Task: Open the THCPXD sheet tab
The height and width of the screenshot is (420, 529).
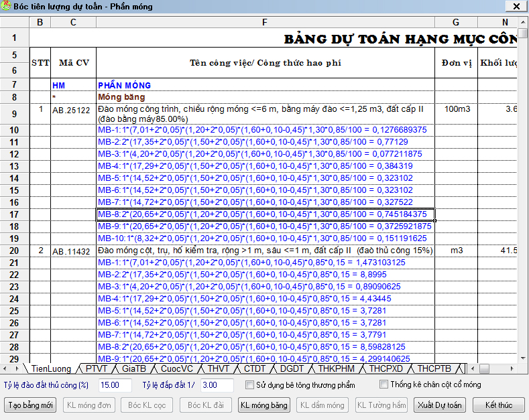Action: coord(386,369)
